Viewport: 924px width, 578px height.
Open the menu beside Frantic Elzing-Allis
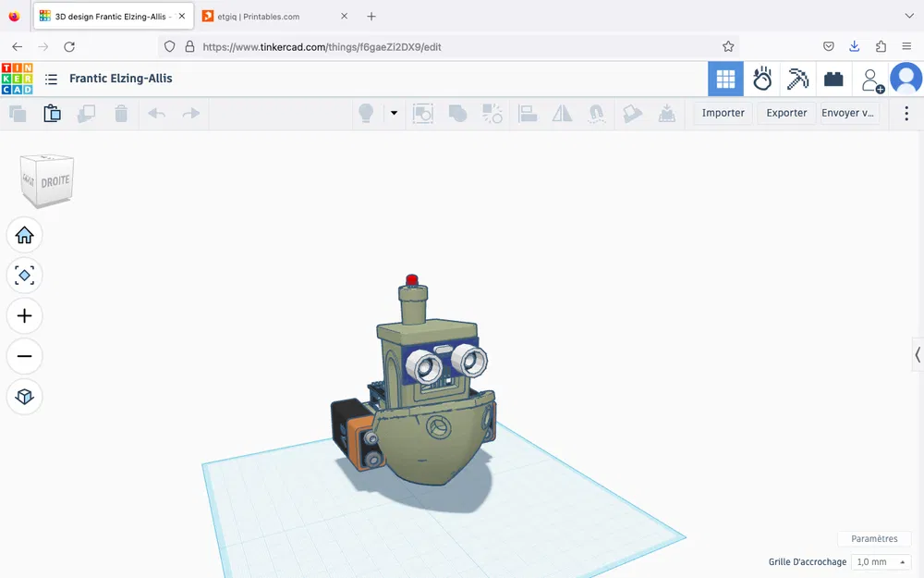pyautogui.click(x=51, y=79)
